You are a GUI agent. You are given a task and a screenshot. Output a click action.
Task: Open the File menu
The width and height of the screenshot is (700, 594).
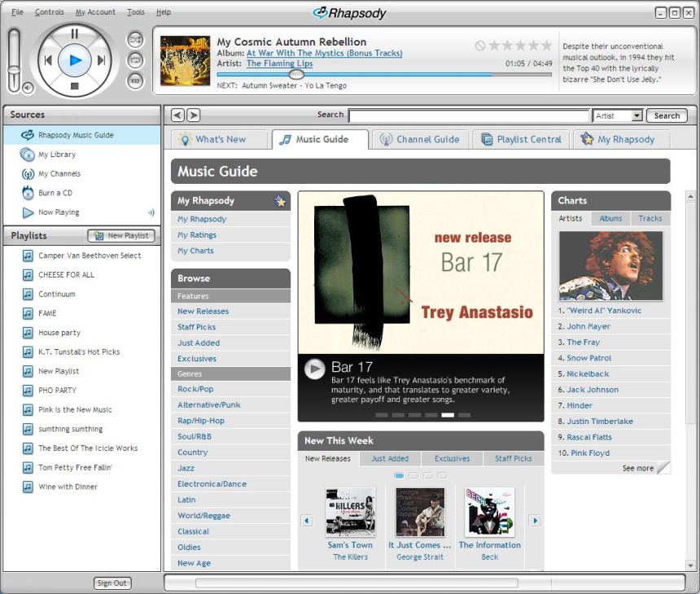pos(17,12)
